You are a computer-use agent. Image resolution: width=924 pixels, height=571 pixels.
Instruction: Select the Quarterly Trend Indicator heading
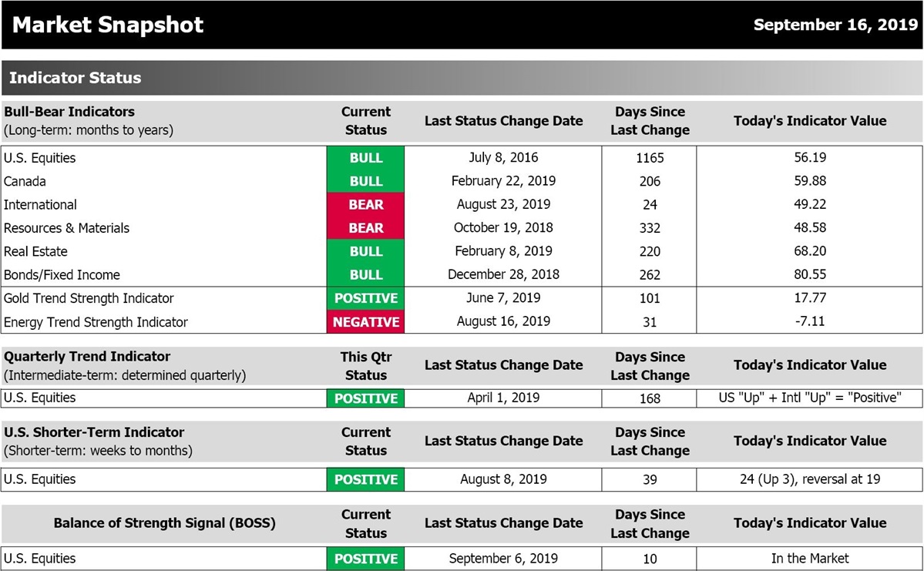[x=87, y=357]
